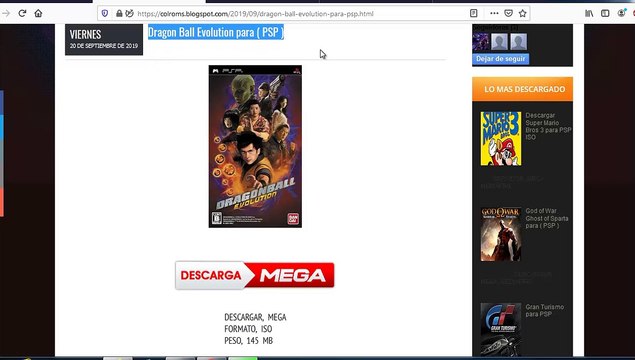
Task: Go to the Firefox home page icon
Action: 38,13
